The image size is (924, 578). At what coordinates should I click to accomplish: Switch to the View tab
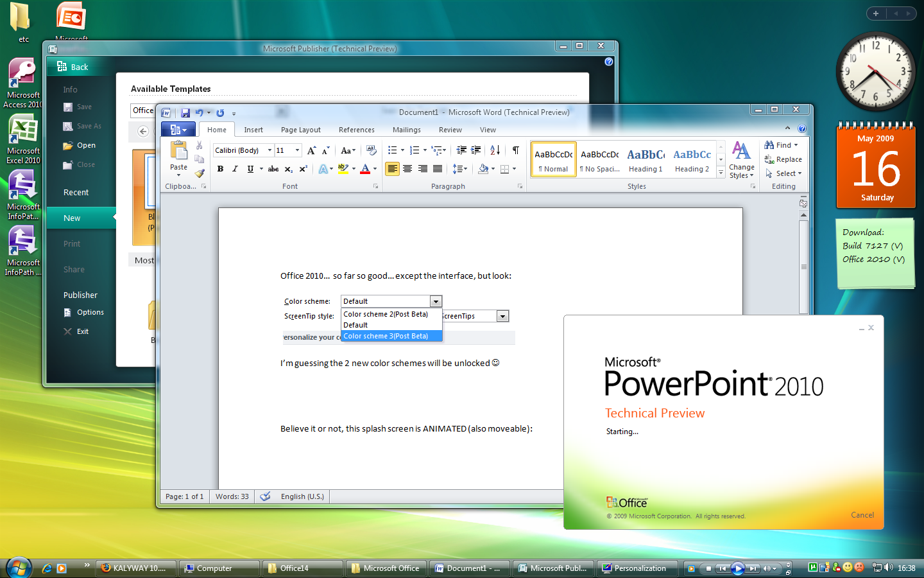click(x=488, y=130)
